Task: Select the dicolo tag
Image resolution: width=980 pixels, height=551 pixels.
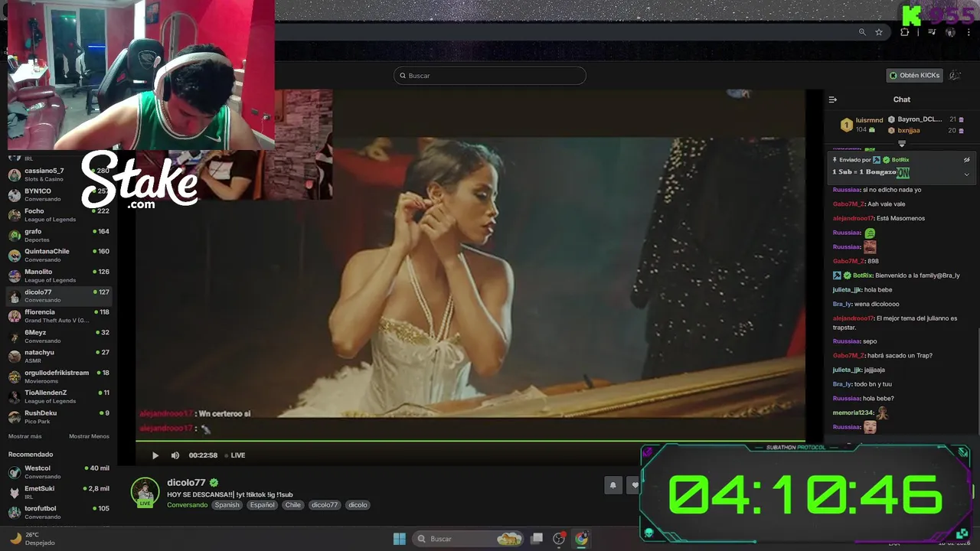Action: [358, 505]
